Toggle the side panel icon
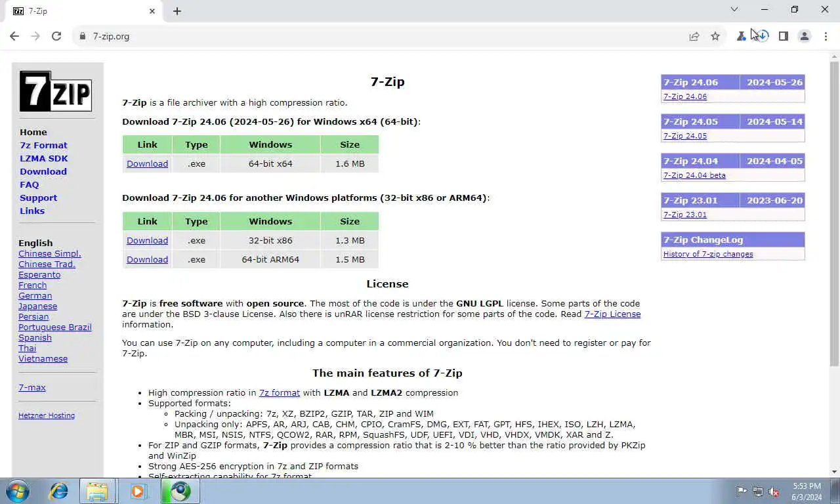 click(x=784, y=36)
